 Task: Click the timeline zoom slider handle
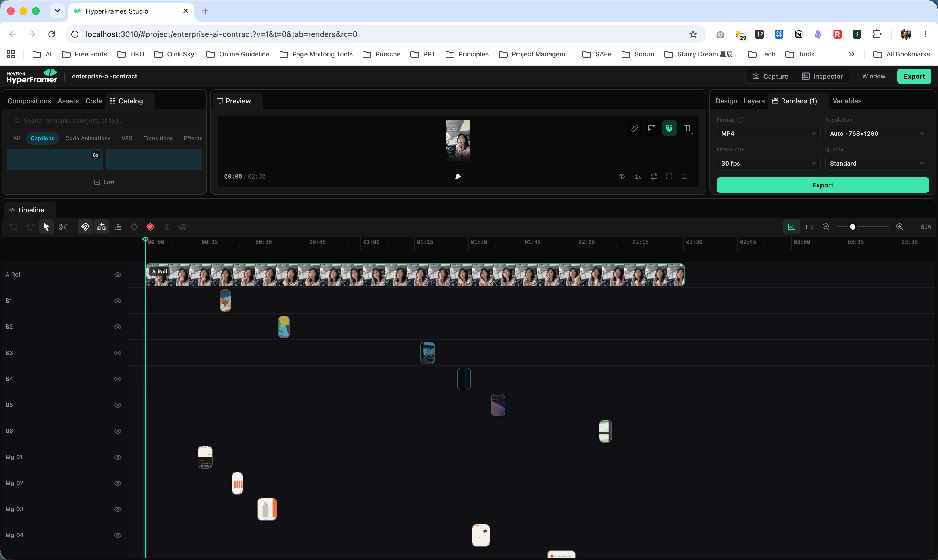pyautogui.click(x=852, y=227)
